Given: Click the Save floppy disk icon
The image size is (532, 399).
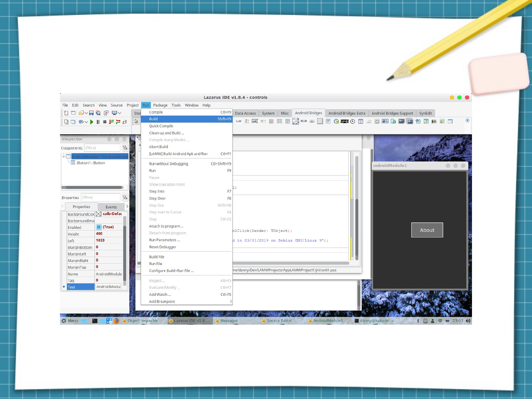Looking at the screenshot, I should tap(91, 113).
